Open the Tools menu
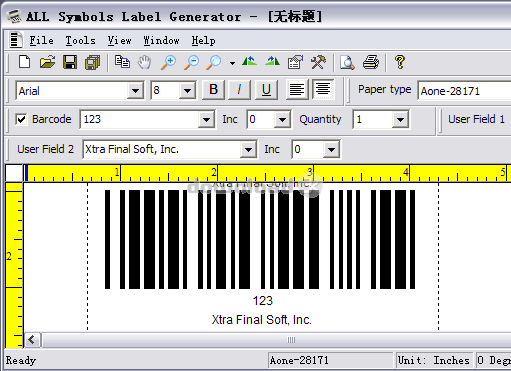Screen dimensions: 511x371 [x=80, y=40]
